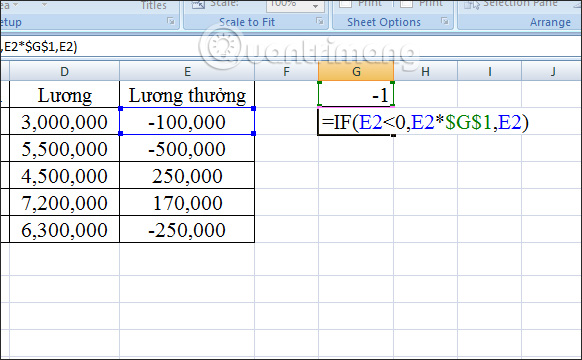Click cell G1 containing -1
Screen dimensions: 582x360
(356, 94)
